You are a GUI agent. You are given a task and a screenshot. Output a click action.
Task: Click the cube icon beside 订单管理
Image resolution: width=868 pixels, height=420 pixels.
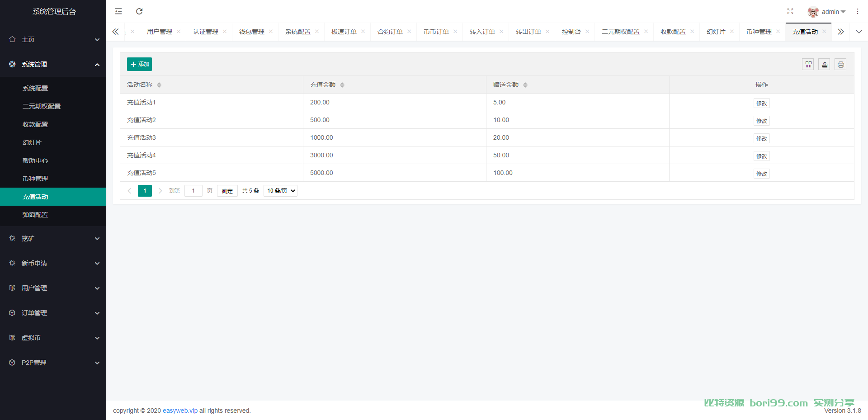pyautogui.click(x=12, y=313)
